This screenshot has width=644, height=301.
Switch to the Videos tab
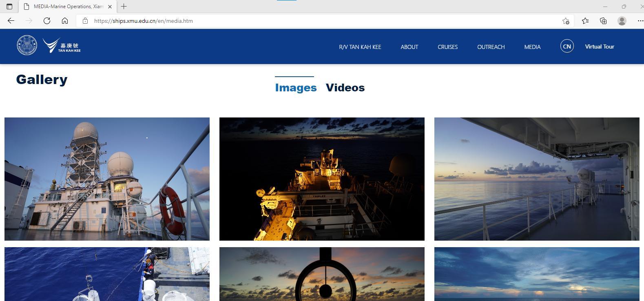(345, 88)
